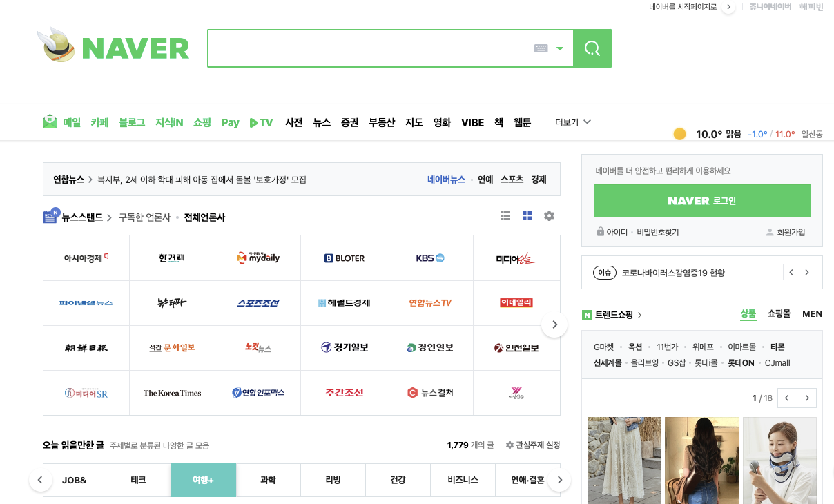Open the KBS press logo

[430, 258]
